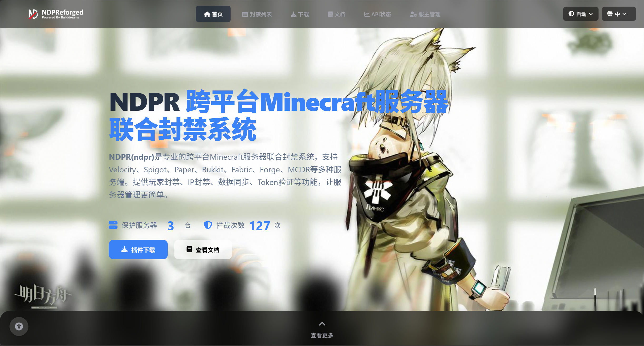
Task: Click the 保护服务器 count value 3
Action: 171,226
